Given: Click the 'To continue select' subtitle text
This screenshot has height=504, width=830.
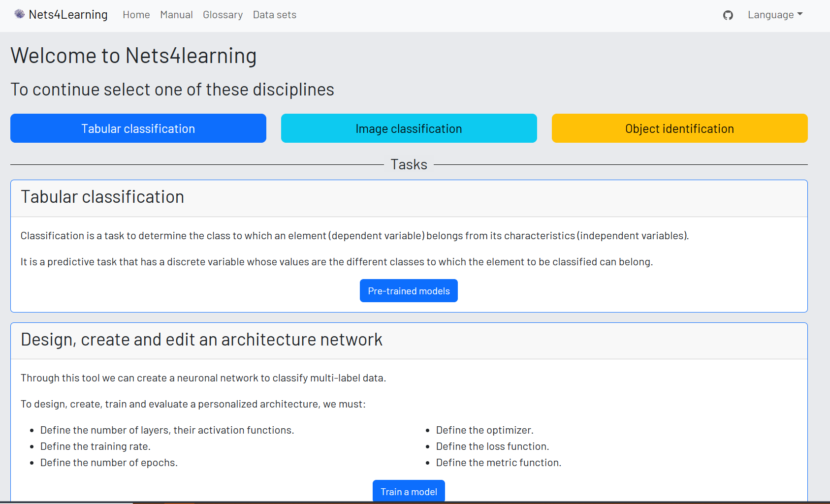Looking at the screenshot, I should (172, 90).
